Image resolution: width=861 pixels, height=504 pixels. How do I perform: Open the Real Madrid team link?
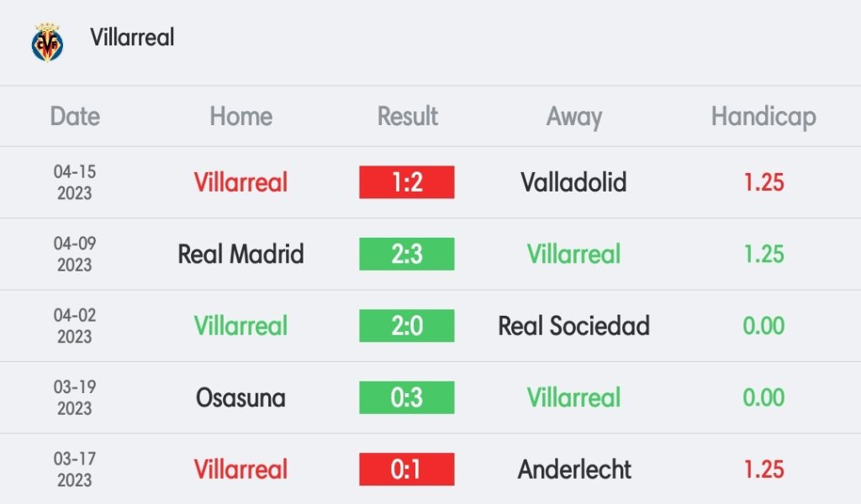click(x=240, y=254)
